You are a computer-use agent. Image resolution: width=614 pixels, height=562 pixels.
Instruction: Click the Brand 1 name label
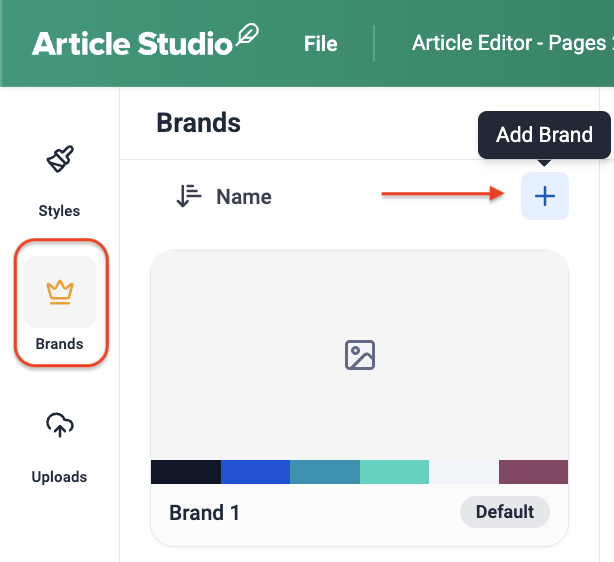coord(204,513)
